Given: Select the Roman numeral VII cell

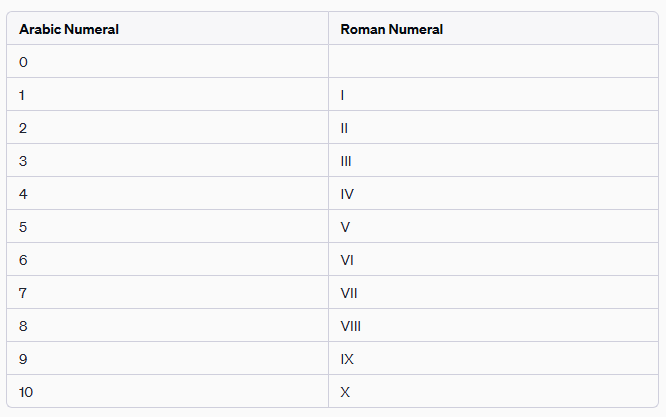Looking at the screenshot, I should point(349,293).
